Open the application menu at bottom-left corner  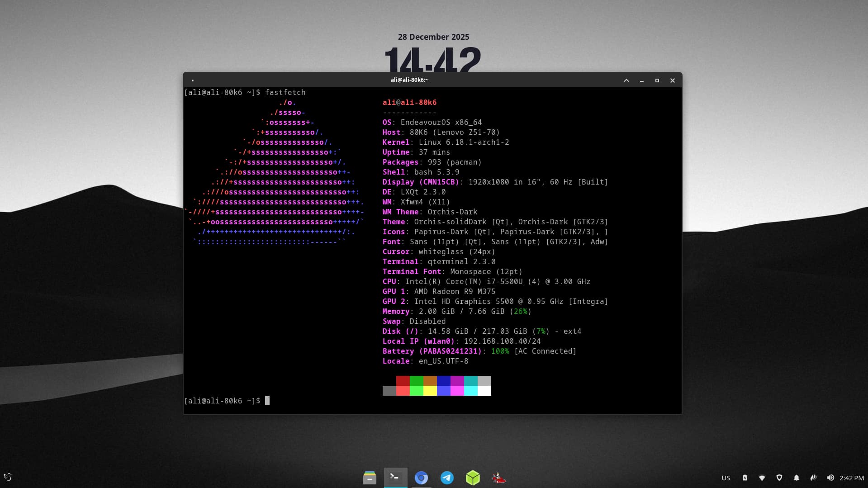click(x=8, y=477)
